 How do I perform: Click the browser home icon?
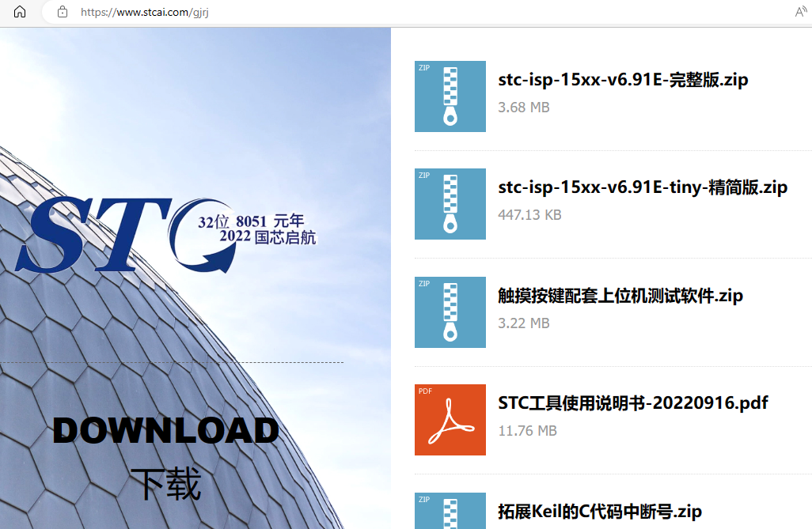pyautogui.click(x=20, y=11)
